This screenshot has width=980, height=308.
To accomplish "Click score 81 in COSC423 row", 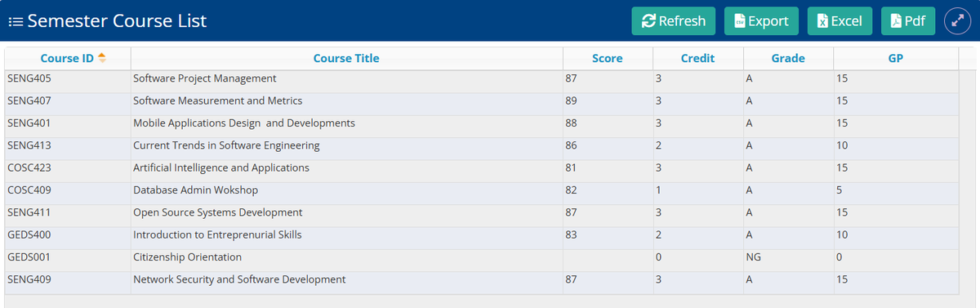I will (571, 167).
